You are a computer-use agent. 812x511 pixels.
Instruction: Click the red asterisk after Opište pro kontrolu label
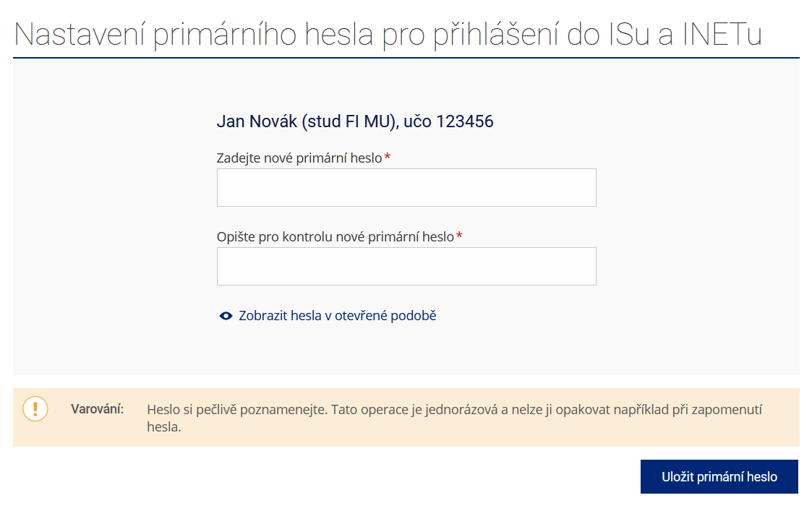click(459, 235)
